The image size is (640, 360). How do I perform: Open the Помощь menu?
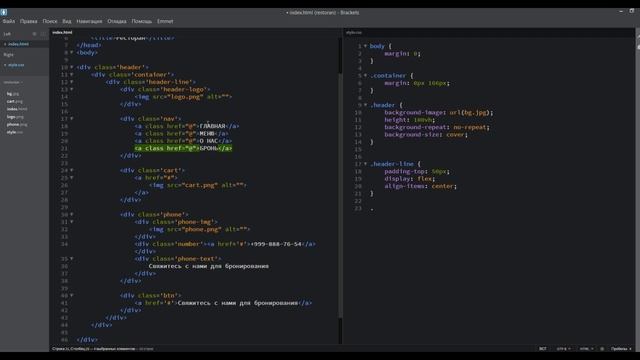tap(142, 21)
